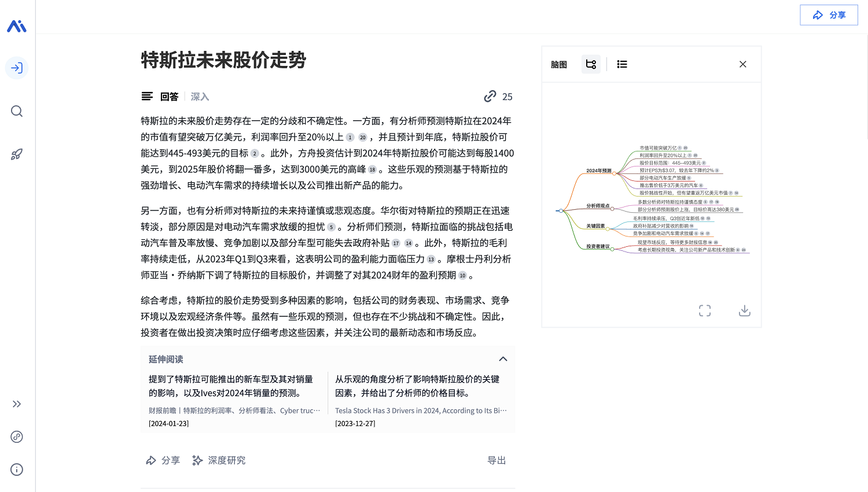Viewport: 868px width, 492px height.
Task: Collapse the 延伸阅读 section
Action: point(503,359)
